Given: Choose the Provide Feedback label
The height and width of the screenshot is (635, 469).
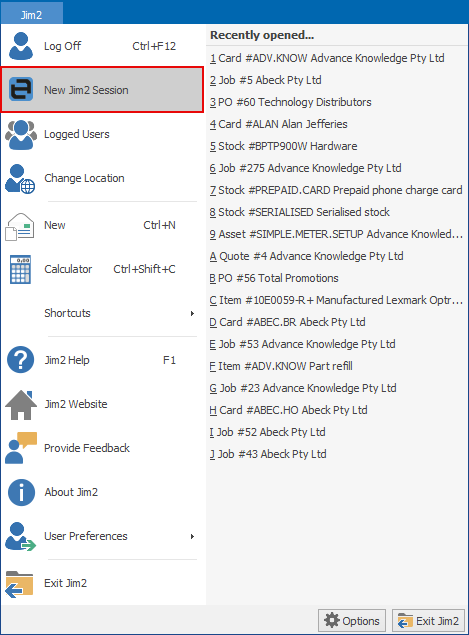Looking at the screenshot, I should click(x=87, y=448).
